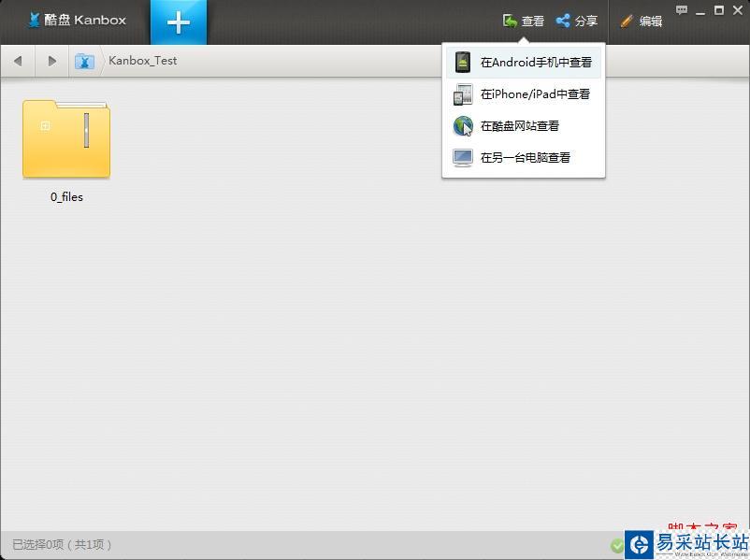Image resolution: width=750 pixels, height=560 pixels.
Task: Click the green sync status checkmark
Action: tap(617, 545)
